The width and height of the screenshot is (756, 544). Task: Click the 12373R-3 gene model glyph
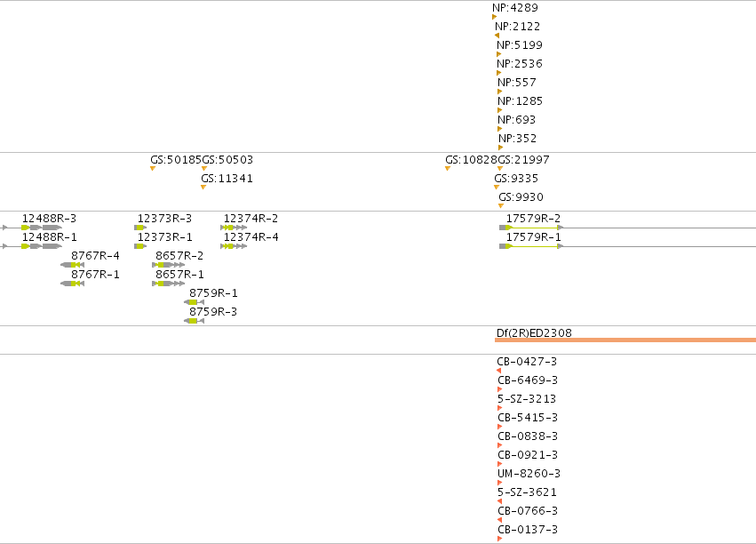140,228
